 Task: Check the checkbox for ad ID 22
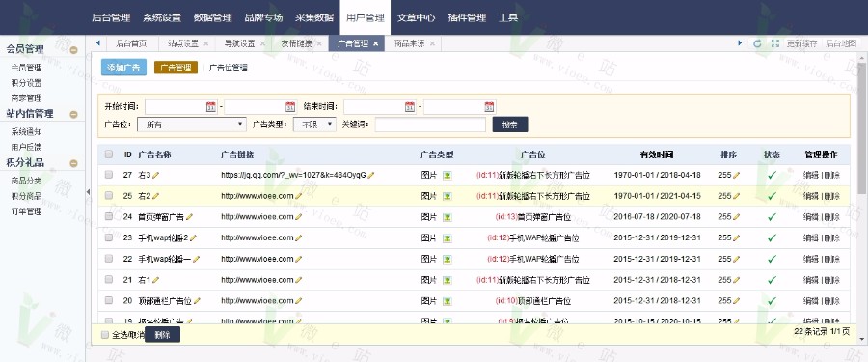coord(108,259)
